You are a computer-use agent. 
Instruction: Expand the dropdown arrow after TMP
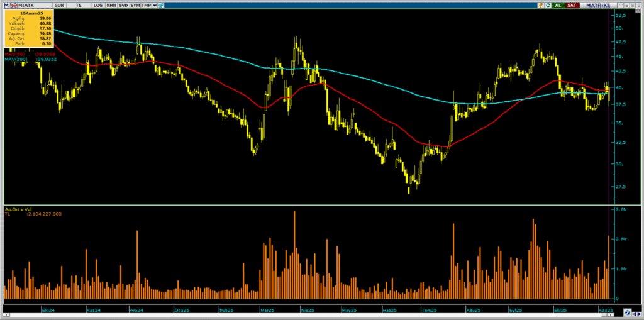[x=155, y=5]
